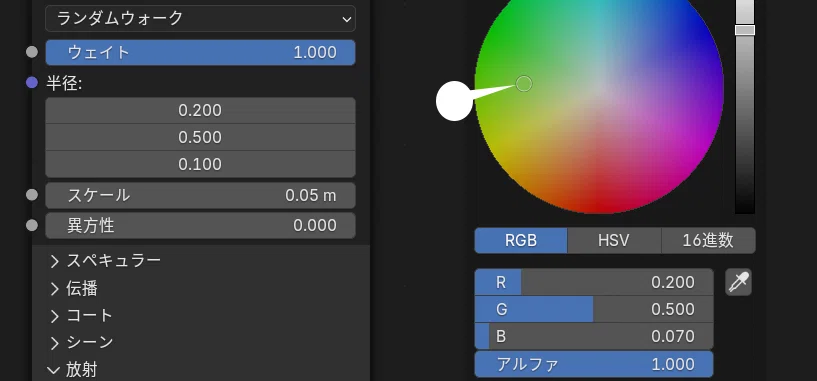
Task: Click the アルファ slider at 1.000
Action: (x=593, y=364)
